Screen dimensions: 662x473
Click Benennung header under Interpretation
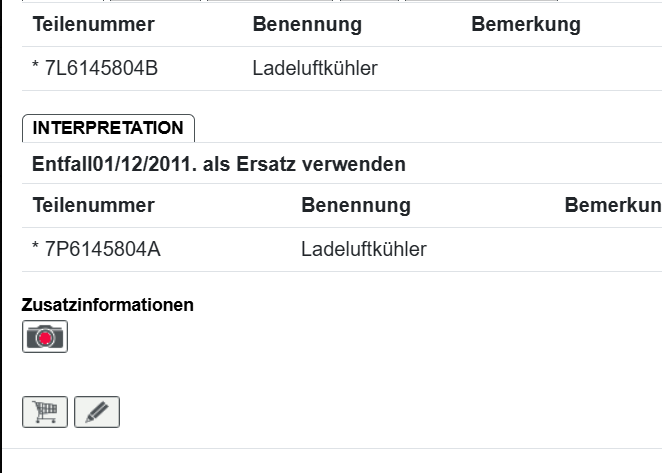point(355,205)
